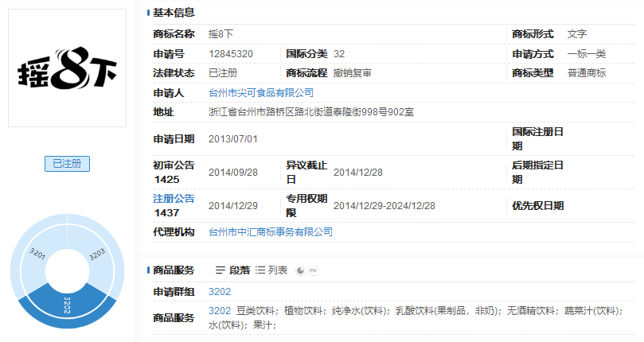Click the legal status value 已注册
644x342 pixels.
click(x=223, y=73)
